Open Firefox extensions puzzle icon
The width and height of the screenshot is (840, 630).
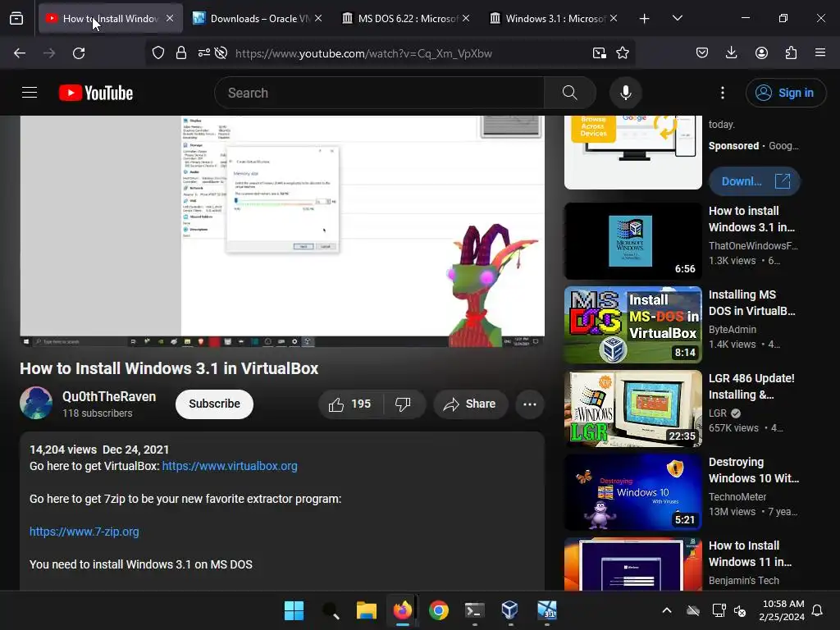pyautogui.click(x=791, y=53)
